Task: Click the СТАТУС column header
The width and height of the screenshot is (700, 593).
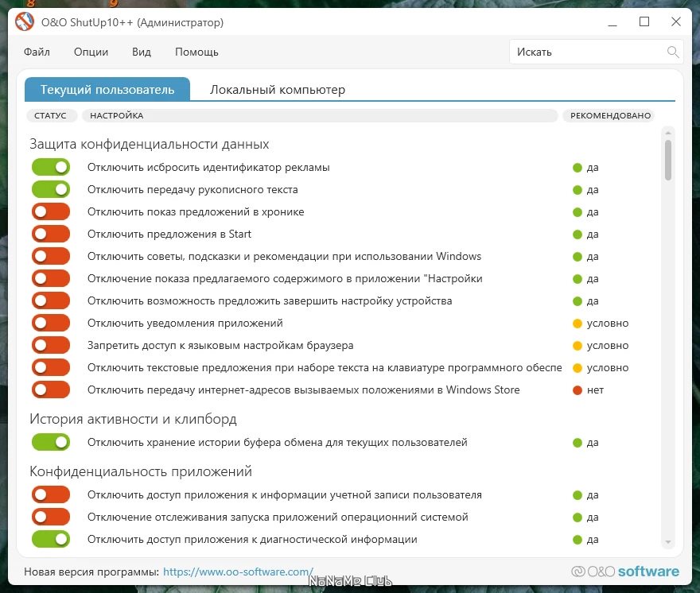Action: pyautogui.click(x=50, y=115)
